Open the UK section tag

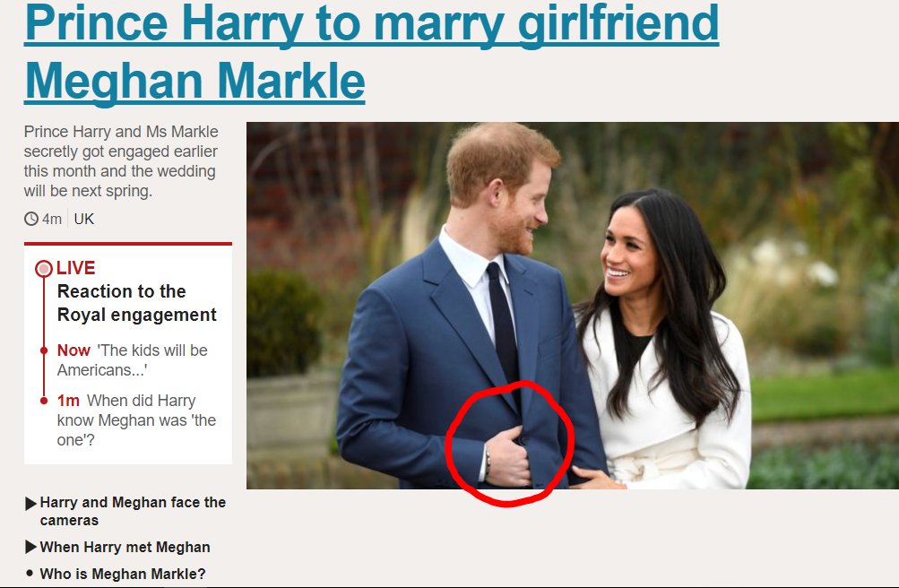83,219
